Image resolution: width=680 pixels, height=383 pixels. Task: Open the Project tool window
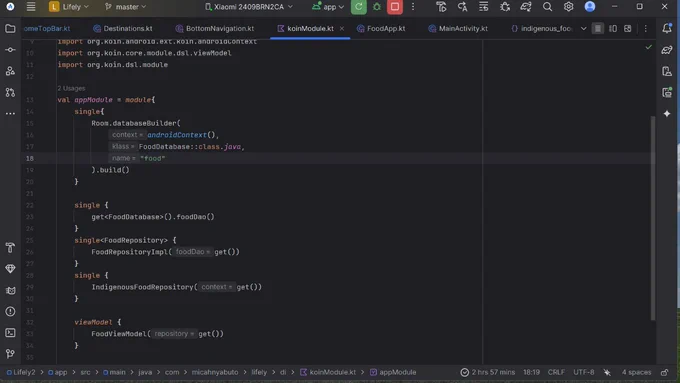click(10, 29)
